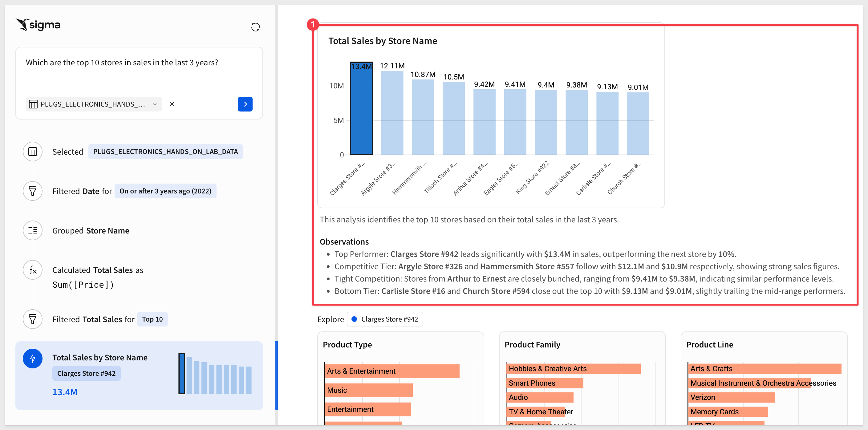Click the funnel icon for Top 10 filter
Screen dimensions: 868x430
33,319
